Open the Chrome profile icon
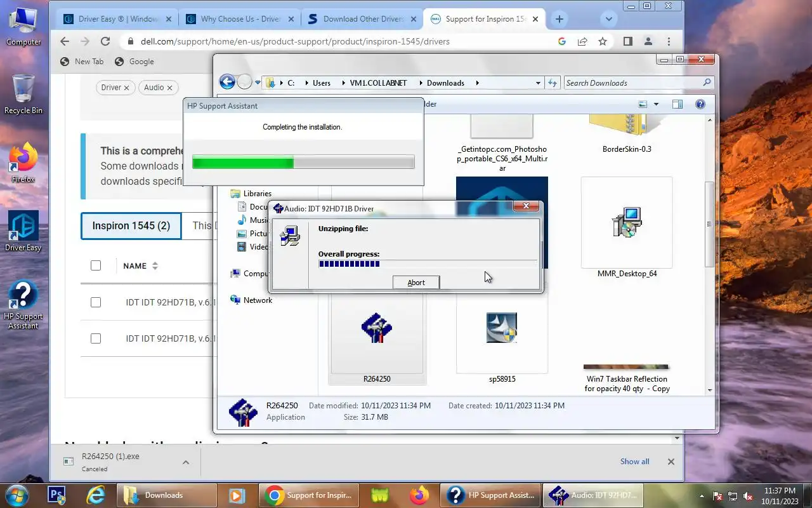 [x=648, y=41]
